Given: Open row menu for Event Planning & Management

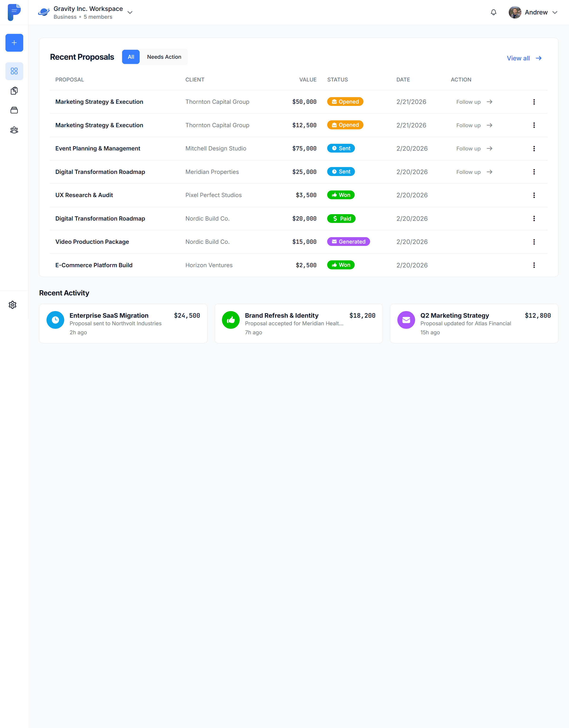Looking at the screenshot, I should 534,148.
